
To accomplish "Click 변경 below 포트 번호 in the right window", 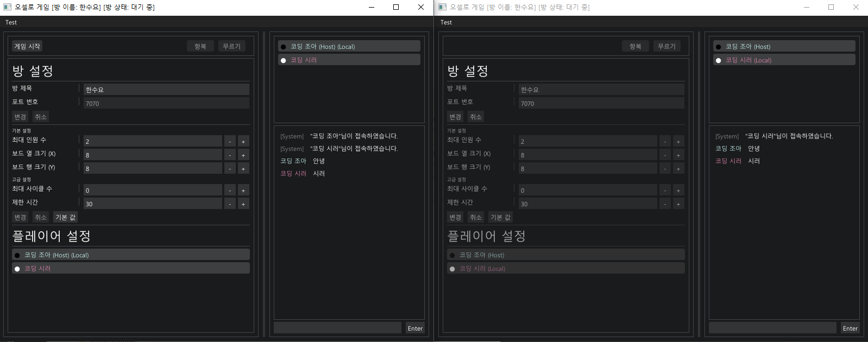I will pos(455,117).
